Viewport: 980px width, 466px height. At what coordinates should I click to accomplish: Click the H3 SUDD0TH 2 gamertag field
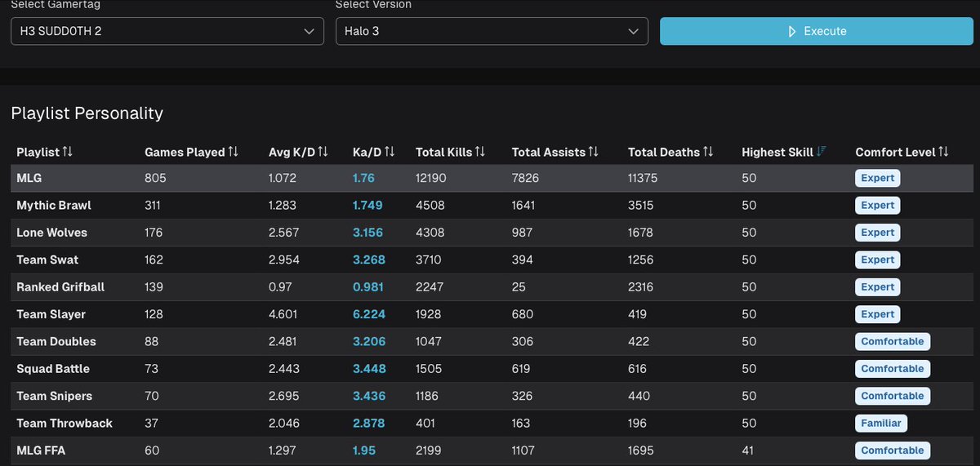pyautogui.click(x=167, y=31)
